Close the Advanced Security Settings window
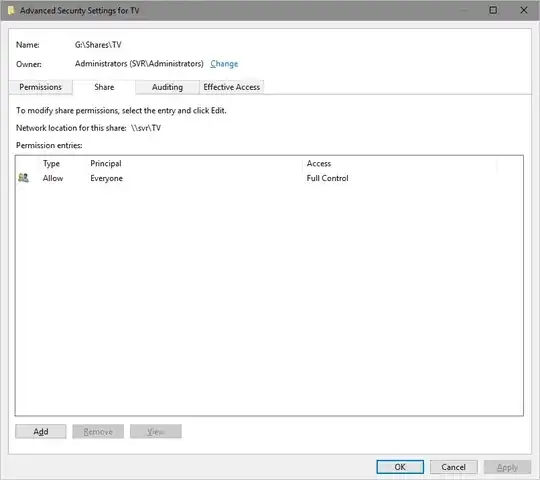 [524, 10]
